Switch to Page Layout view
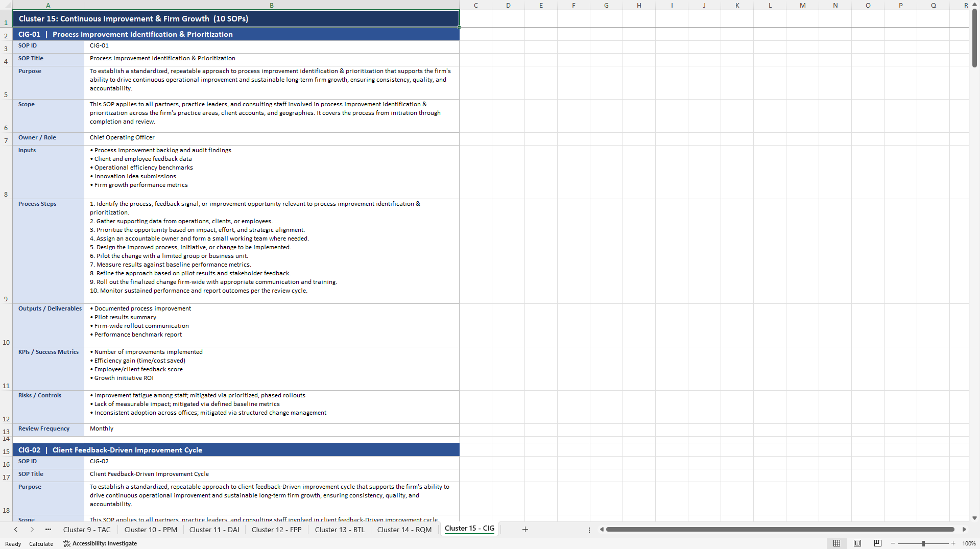The height and width of the screenshot is (549, 980). pos(857,543)
